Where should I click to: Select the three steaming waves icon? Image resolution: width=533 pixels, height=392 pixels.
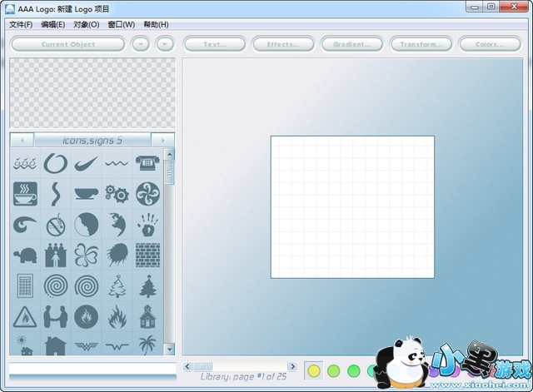(x=25, y=163)
